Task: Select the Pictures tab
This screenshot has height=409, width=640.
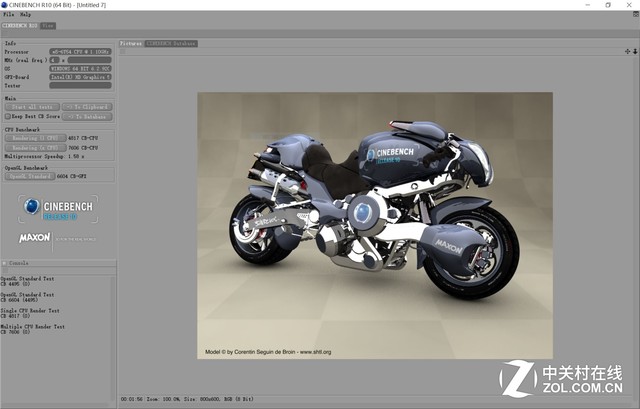Action: (x=131, y=44)
